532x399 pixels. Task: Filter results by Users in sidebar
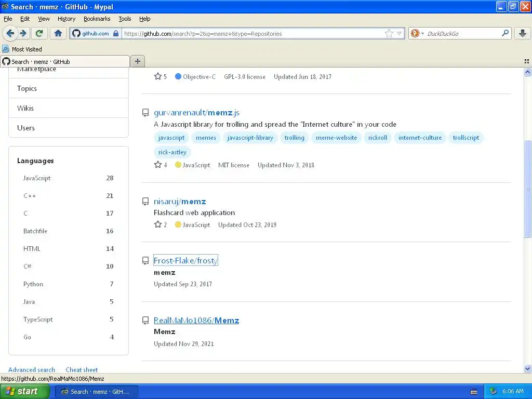tap(69, 128)
